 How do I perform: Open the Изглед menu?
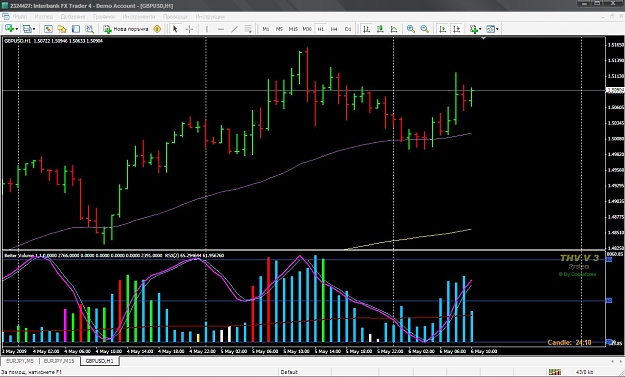(43, 17)
